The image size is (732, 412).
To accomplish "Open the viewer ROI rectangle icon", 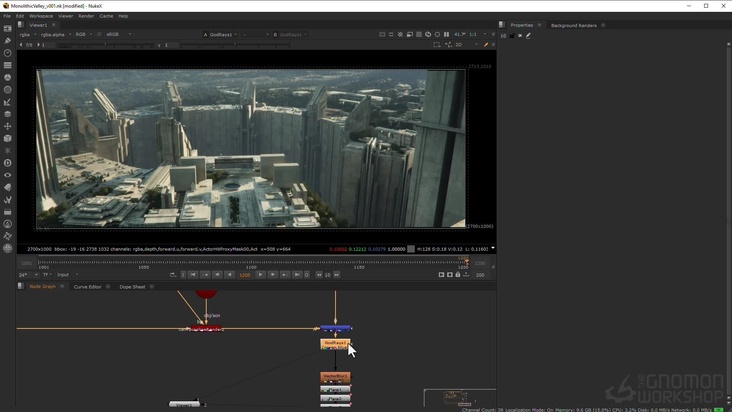I will (x=436, y=44).
